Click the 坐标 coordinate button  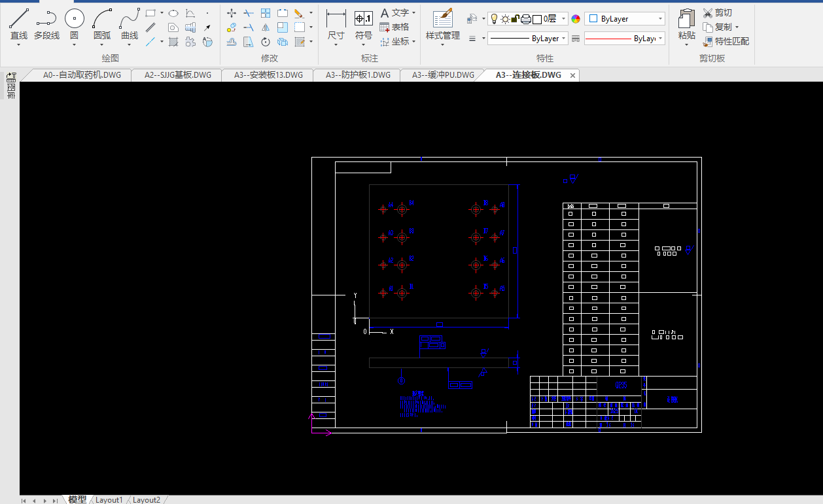[394, 42]
